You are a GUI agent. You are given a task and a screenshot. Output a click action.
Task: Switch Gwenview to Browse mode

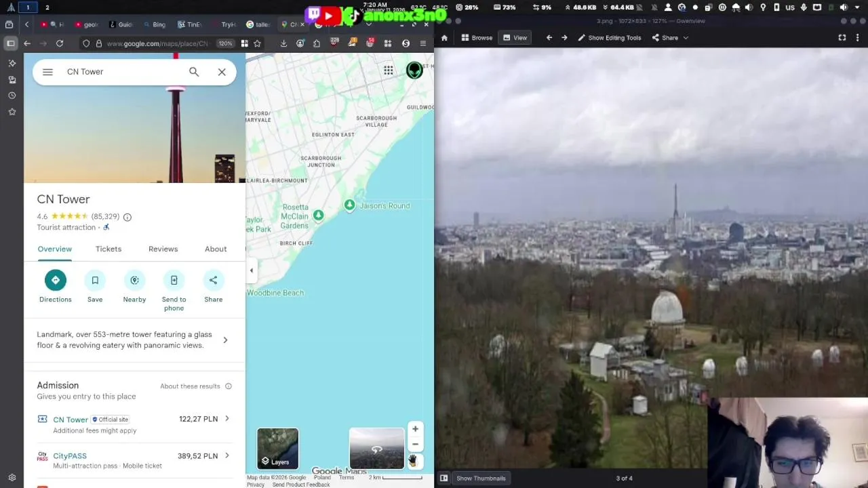pos(477,38)
